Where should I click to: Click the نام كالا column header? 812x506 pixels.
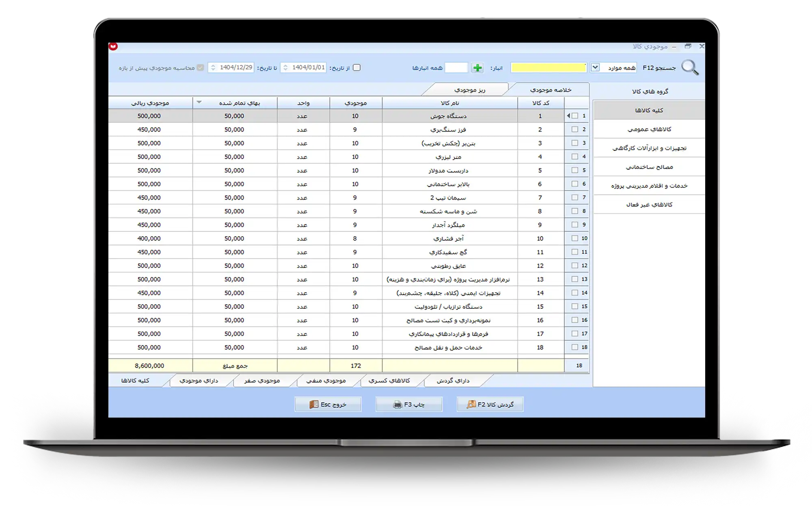tap(450, 103)
